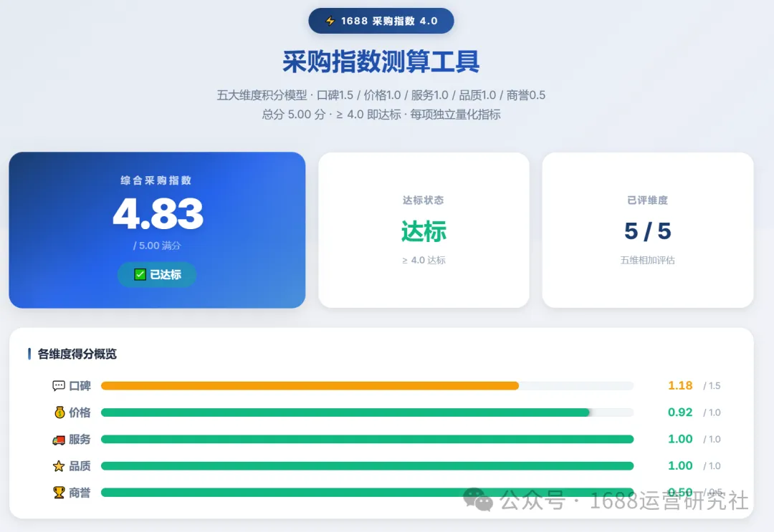Click the 品质 row label

point(80,466)
